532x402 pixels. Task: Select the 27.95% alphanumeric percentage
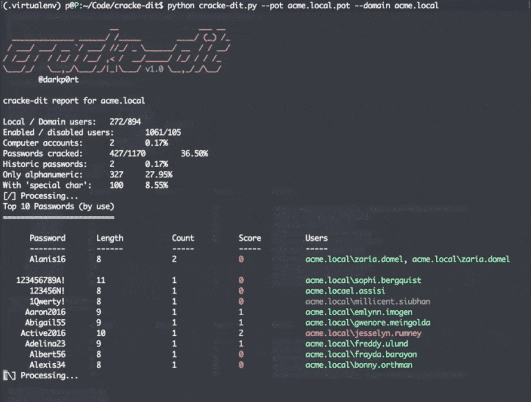tap(159, 175)
